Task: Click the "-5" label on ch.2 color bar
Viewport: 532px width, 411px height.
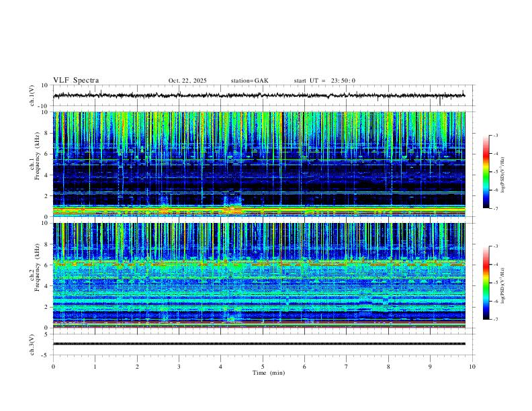Action: [495, 283]
